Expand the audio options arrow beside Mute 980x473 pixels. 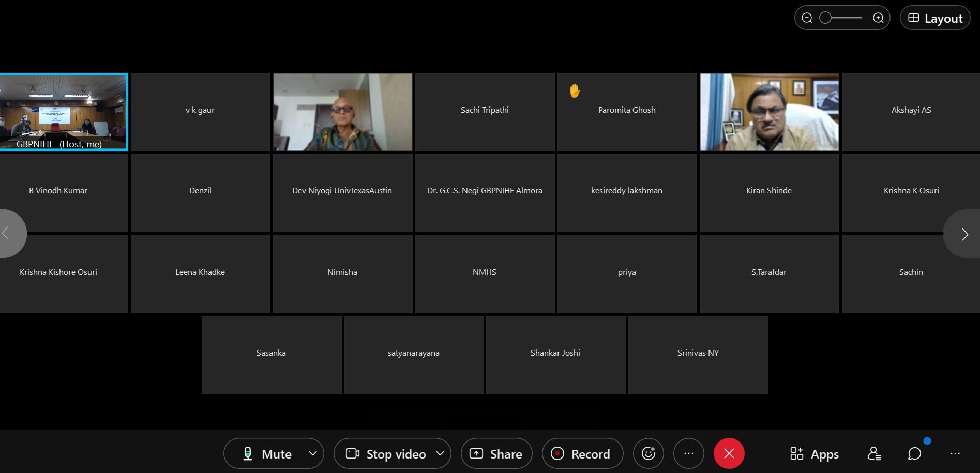pos(312,453)
